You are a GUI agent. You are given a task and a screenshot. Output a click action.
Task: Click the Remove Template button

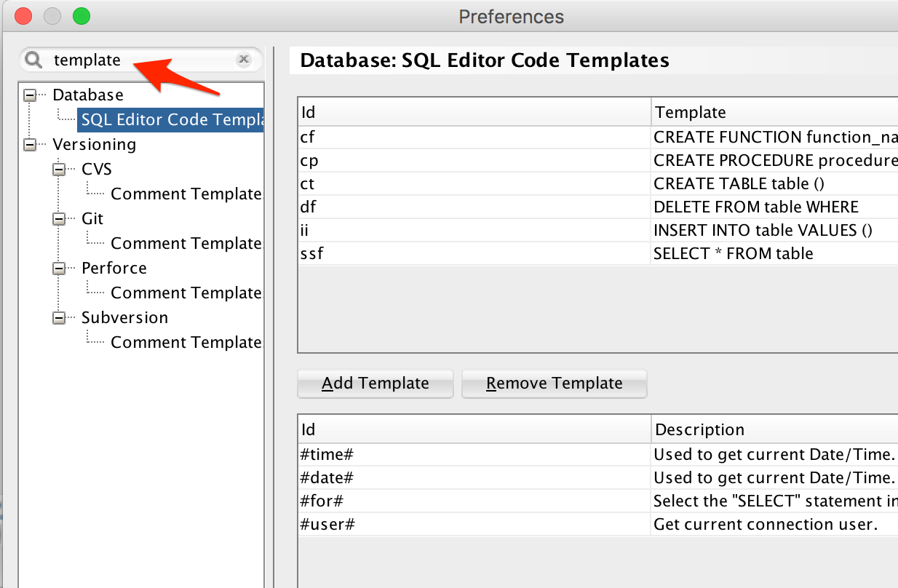tap(554, 384)
